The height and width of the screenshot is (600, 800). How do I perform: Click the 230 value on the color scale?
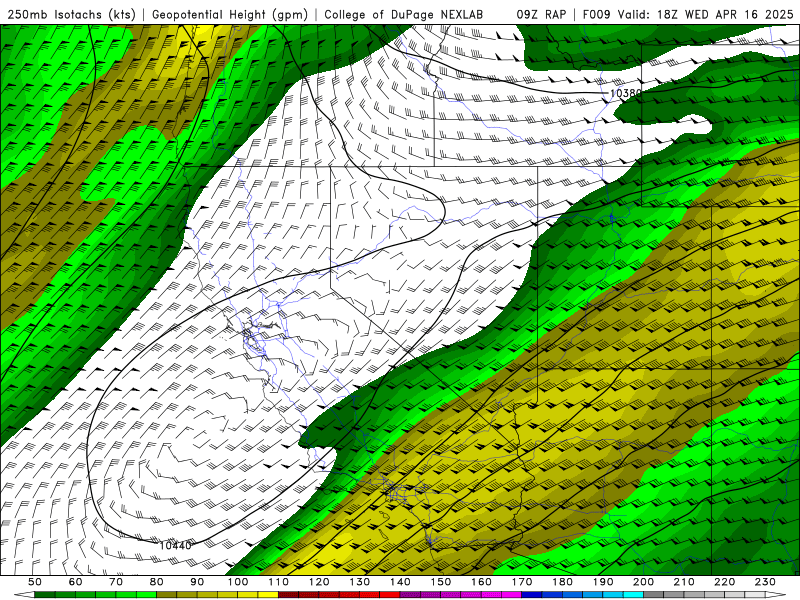click(765, 582)
